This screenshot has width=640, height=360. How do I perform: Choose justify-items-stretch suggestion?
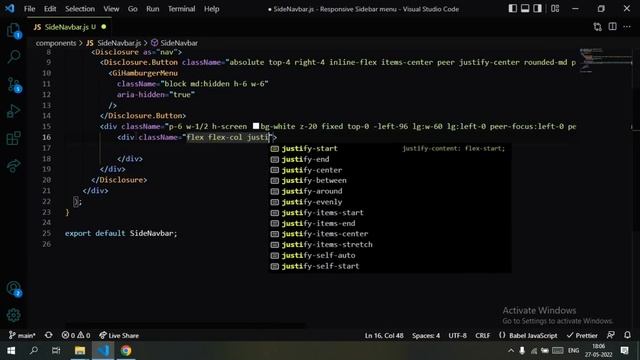(390, 244)
